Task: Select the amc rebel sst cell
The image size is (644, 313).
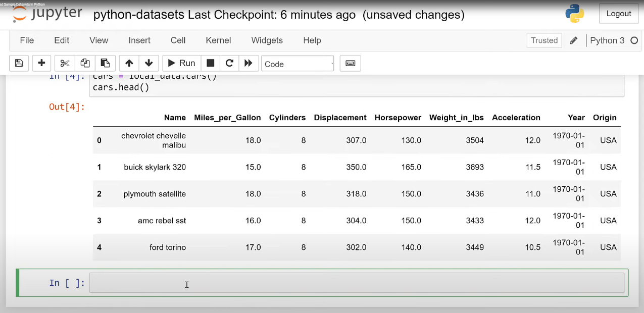Action: point(162,221)
